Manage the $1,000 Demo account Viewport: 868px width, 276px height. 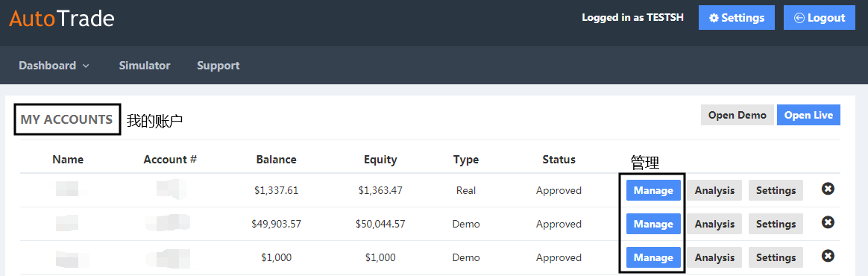[x=653, y=257]
